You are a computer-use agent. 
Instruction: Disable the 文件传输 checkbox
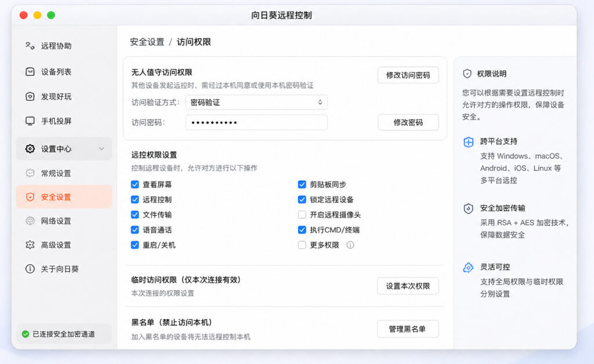click(135, 214)
